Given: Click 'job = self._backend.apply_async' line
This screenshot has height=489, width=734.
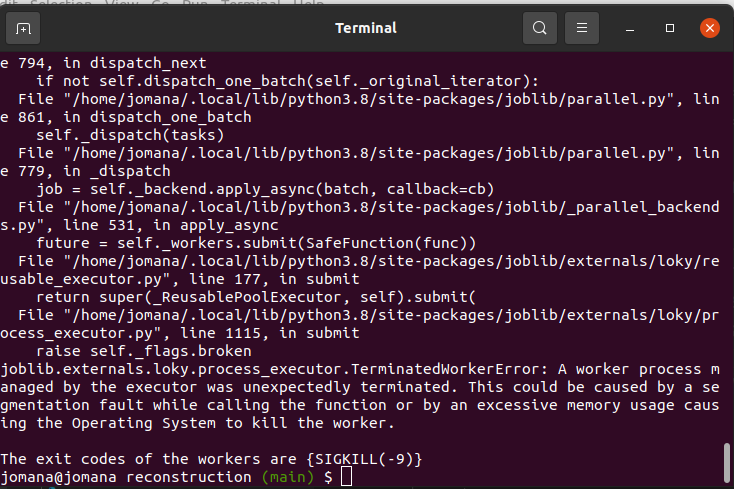Looking at the screenshot, I should click(x=265, y=189).
